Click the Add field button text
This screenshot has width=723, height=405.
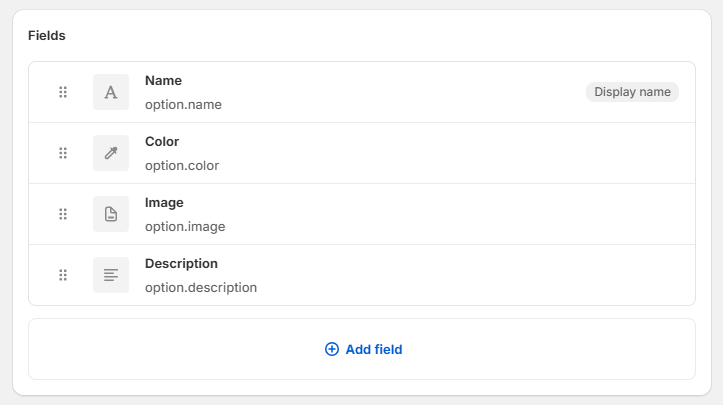pos(374,349)
